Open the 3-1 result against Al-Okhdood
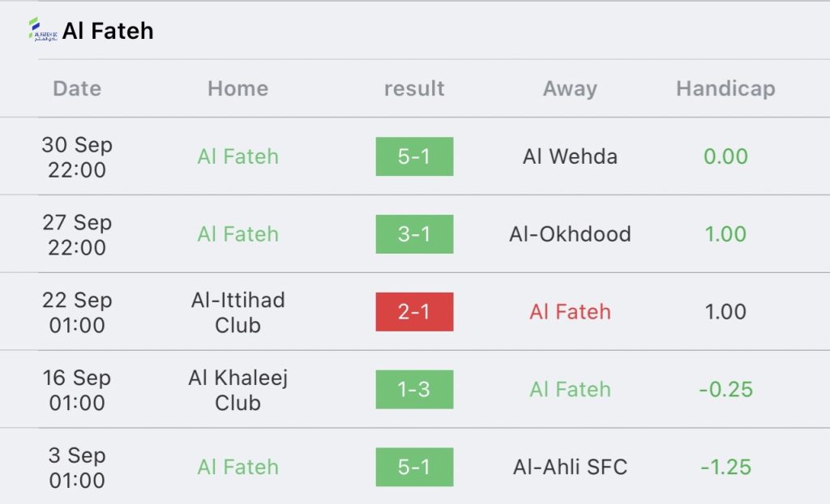The image size is (830, 504). tap(414, 234)
